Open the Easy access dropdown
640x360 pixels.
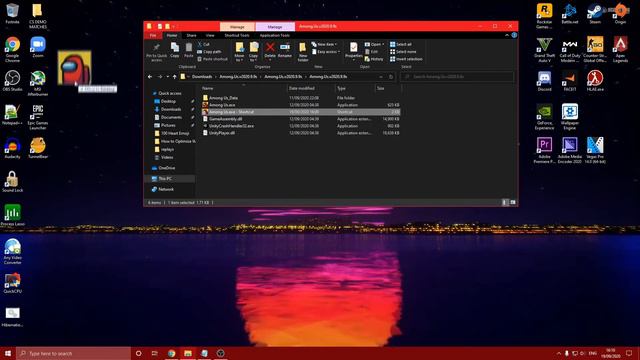click(x=326, y=52)
